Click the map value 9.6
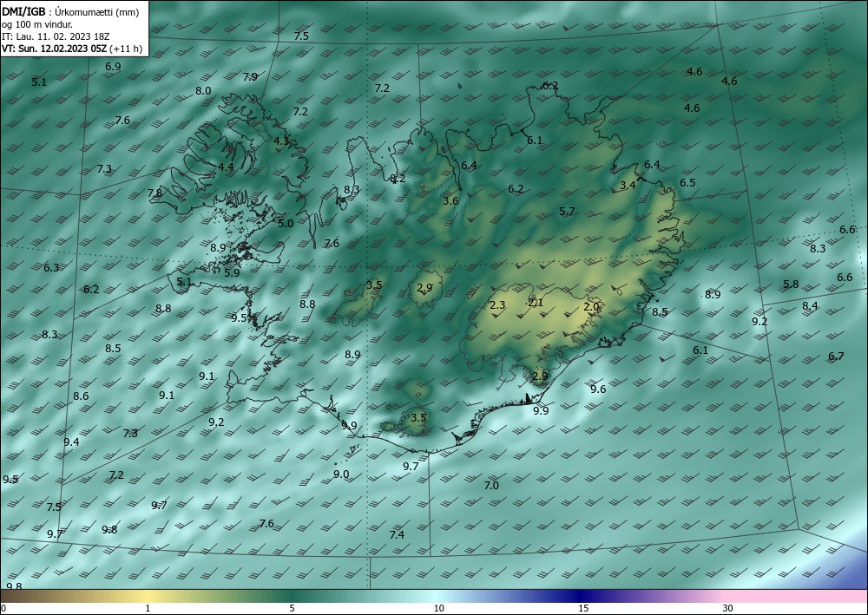This screenshot has height=615, width=868. [x=598, y=389]
